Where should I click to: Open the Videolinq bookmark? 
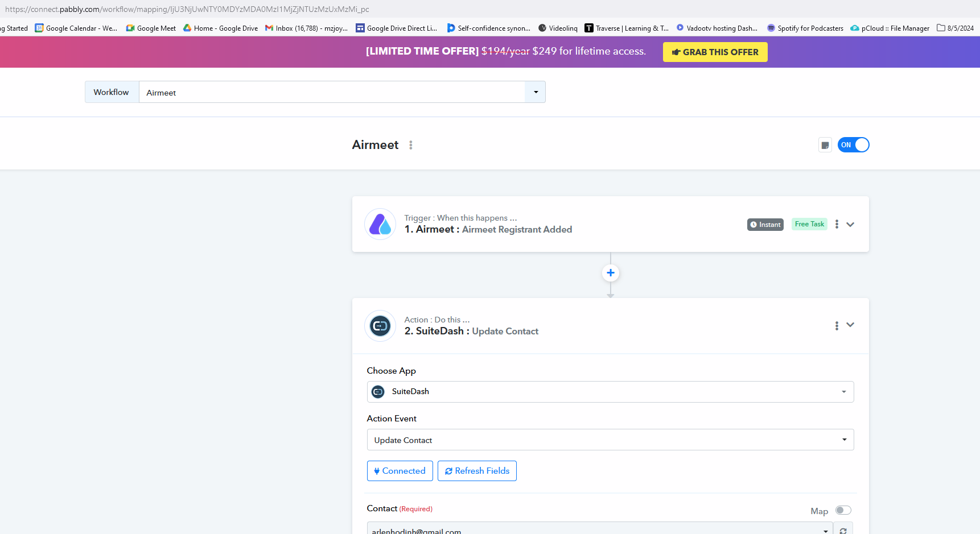[558, 28]
